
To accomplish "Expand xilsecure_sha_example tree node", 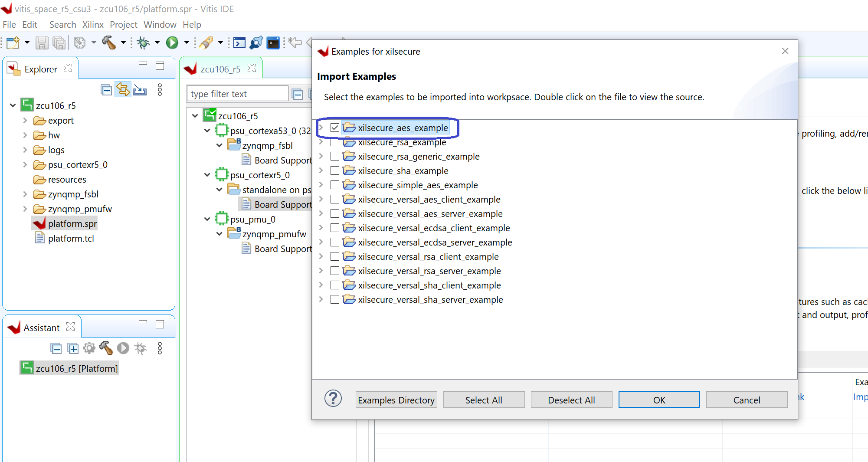I will pos(321,170).
